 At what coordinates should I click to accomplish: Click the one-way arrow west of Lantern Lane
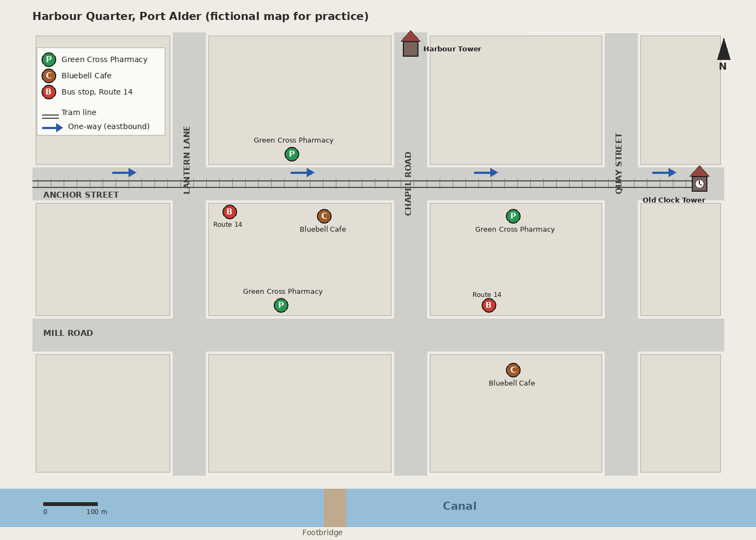coord(124,173)
